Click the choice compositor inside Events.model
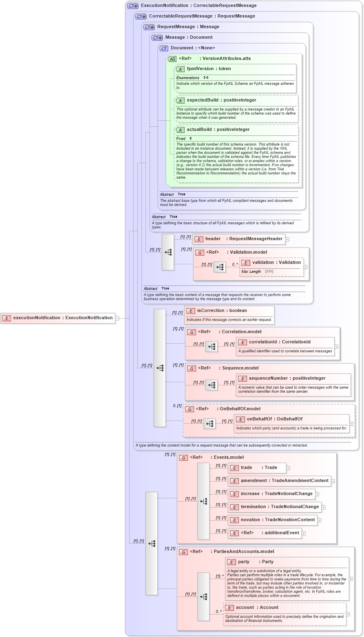364x637 pixels. pos(203,501)
